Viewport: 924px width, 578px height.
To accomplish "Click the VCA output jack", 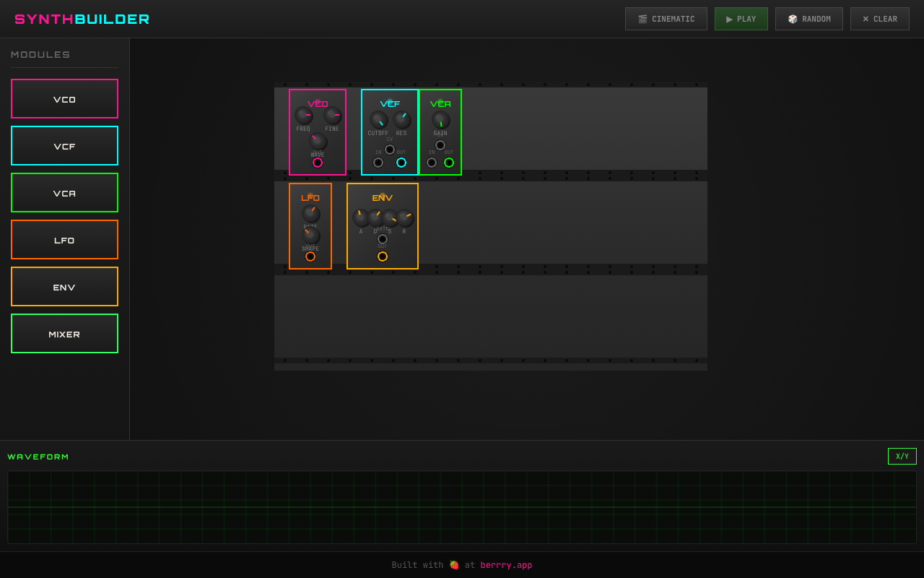I will pyautogui.click(x=449, y=163).
